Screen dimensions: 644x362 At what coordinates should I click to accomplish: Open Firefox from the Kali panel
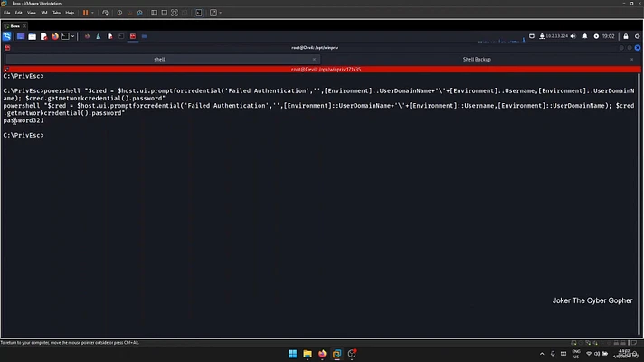[54, 36]
